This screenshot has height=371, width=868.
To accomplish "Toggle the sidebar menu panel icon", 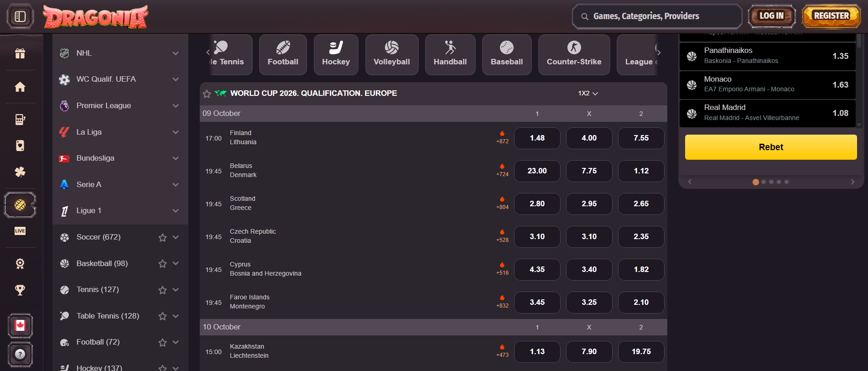I will [x=20, y=16].
